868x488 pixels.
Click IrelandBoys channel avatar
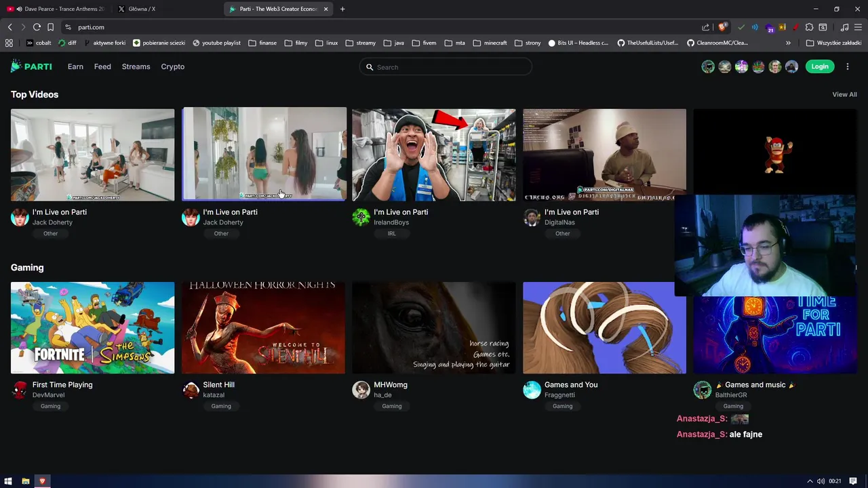pos(361,217)
